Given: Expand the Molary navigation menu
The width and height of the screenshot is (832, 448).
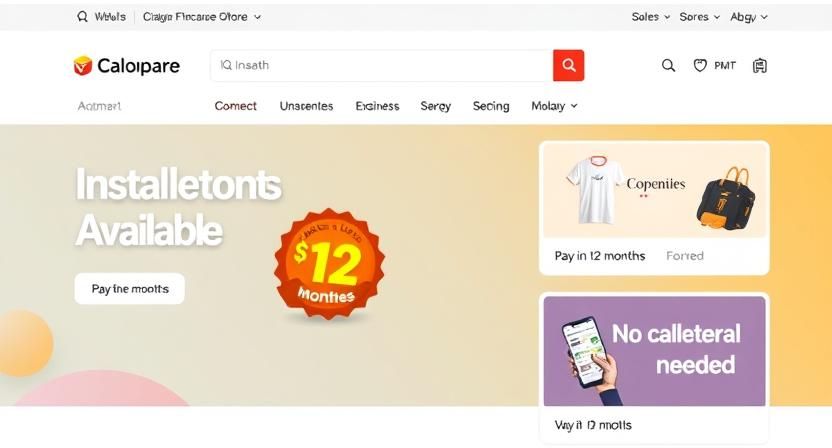Looking at the screenshot, I should [x=554, y=106].
